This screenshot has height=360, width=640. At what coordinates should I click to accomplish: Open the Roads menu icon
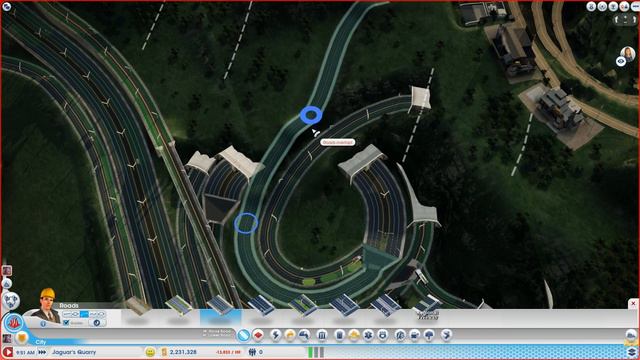pos(243,336)
